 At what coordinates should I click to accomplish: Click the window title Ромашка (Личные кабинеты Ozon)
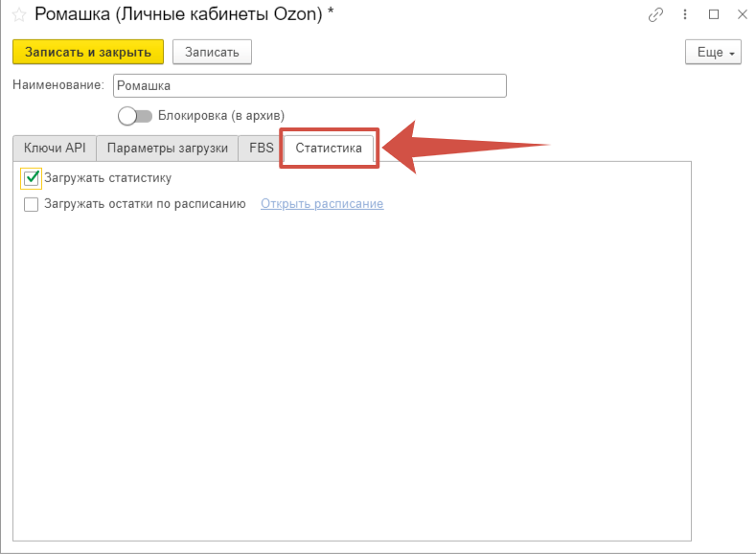coord(177,15)
